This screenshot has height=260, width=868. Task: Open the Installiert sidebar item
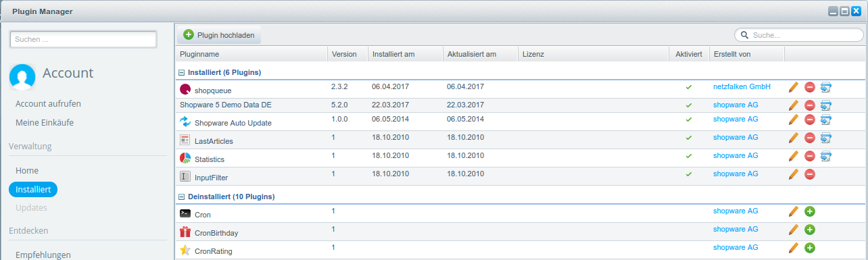[33, 190]
